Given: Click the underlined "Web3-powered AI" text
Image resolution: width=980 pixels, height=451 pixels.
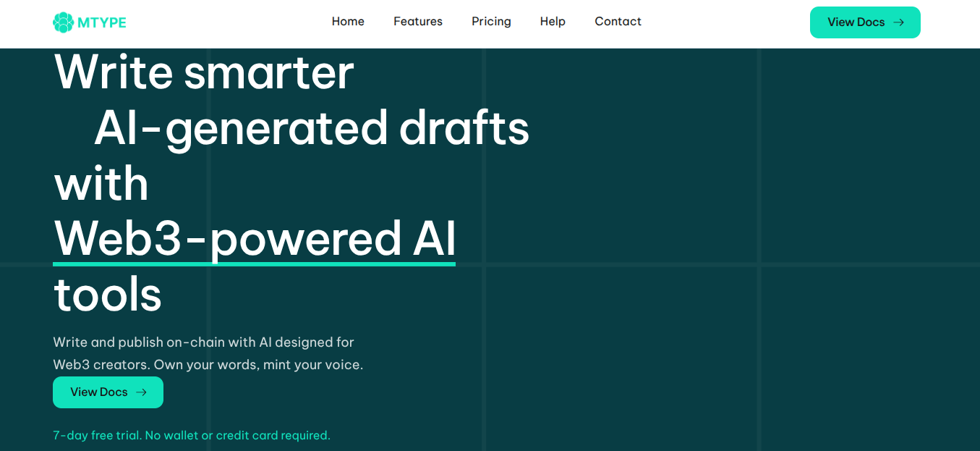Looking at the screenshot, I should click(x=254, y=237).
